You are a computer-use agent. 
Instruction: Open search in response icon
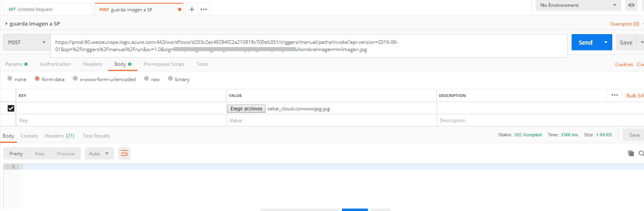pos(641,153)
